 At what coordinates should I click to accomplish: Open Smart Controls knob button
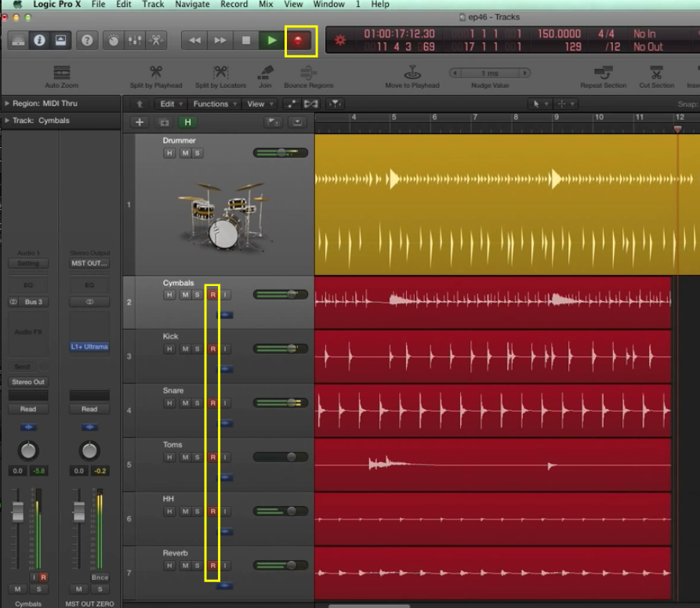point(114,41)
